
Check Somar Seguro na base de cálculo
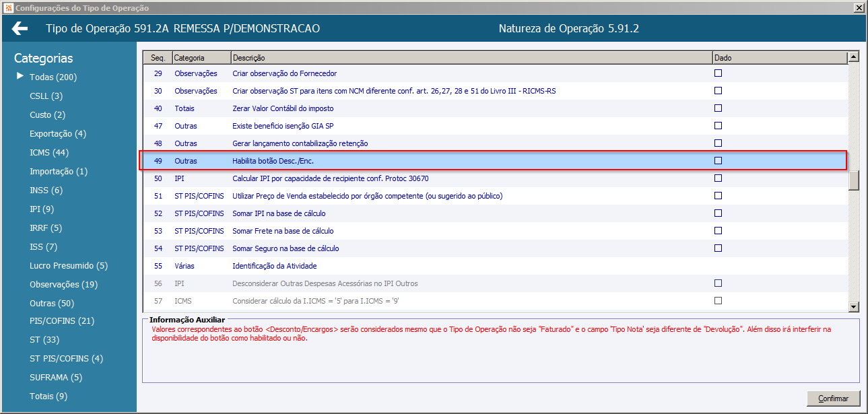[718, 248]
